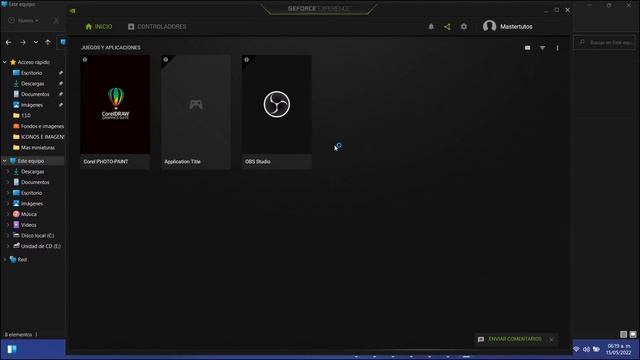Select Disco local (C:)
Screen dimensions: 640x360
coord(38,236)
